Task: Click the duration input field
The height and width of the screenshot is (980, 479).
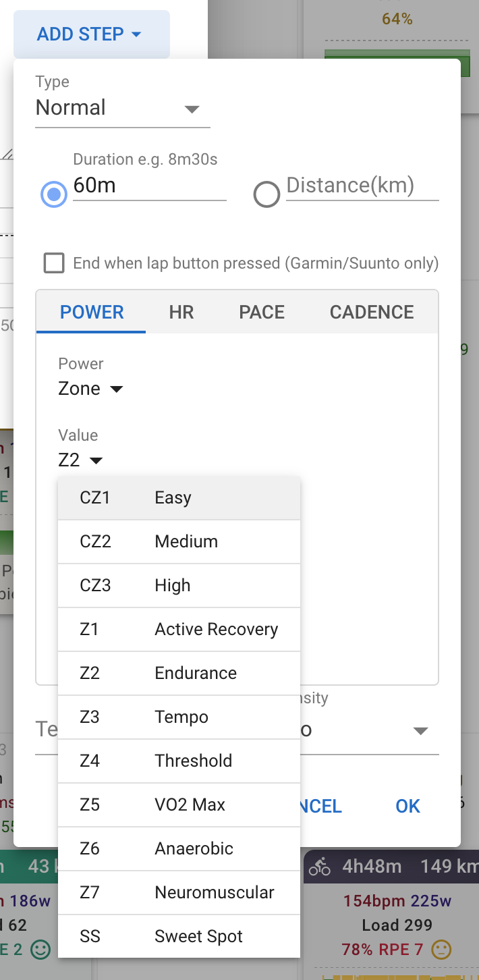Action: point(148,186)
